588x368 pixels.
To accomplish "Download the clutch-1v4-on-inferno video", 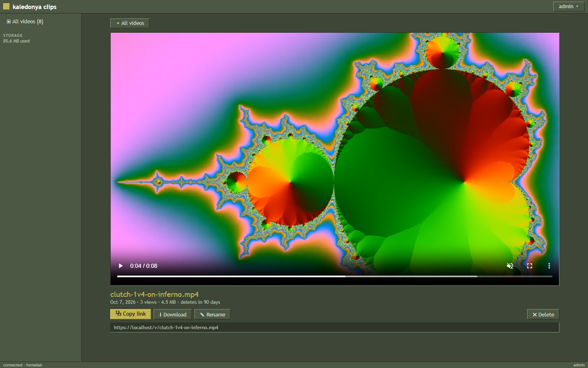I will 173,314.
